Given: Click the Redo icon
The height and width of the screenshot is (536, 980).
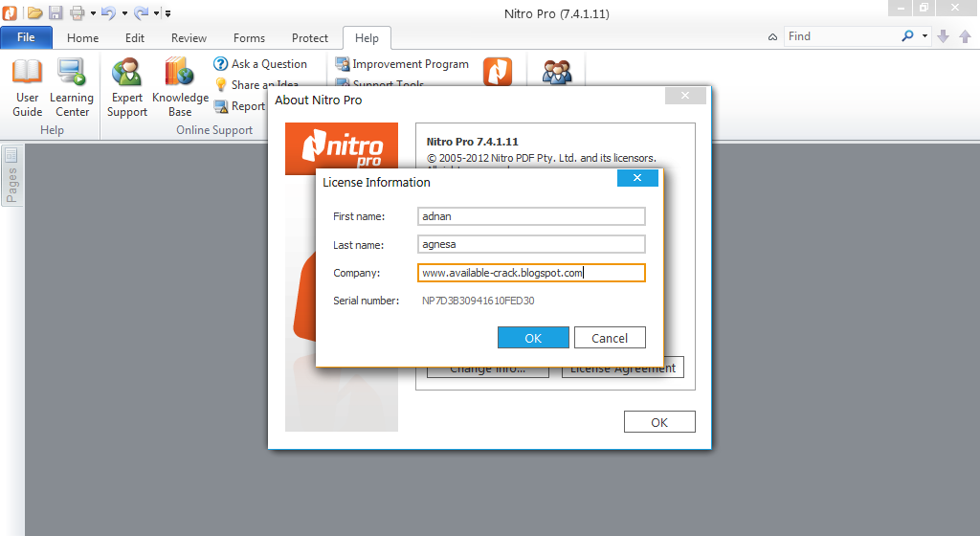Looking at the screenshot, I should pos(142,12).
